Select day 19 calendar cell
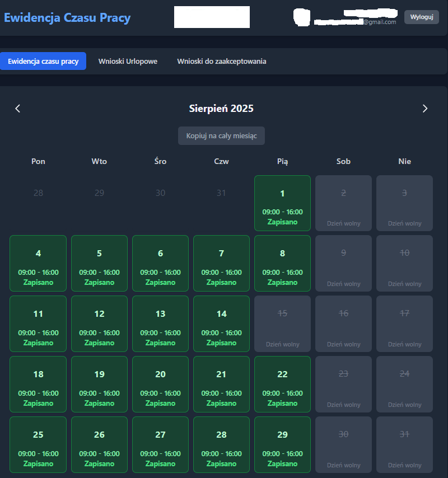The height and width of the screenshot is (478, 448). click(x=100, y=384)
